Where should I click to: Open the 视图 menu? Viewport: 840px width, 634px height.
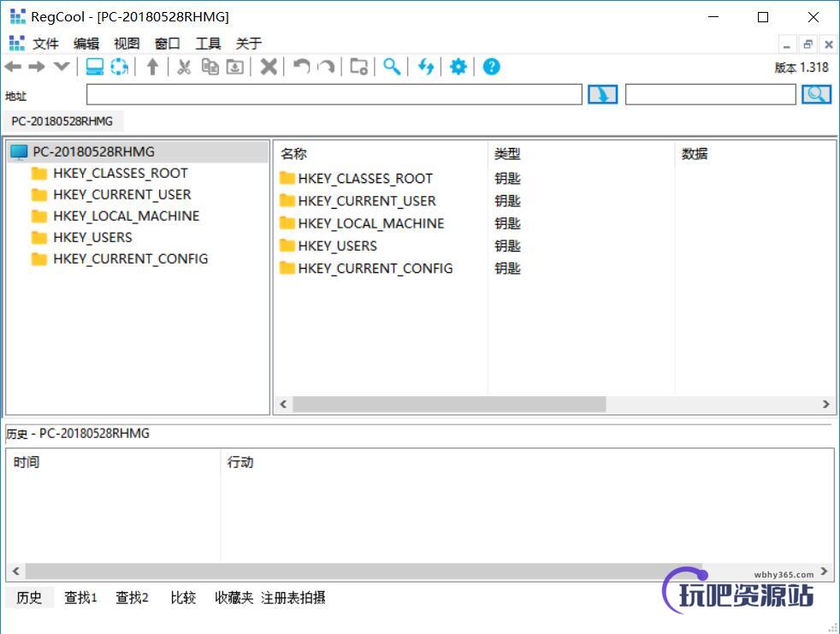[x=127, y=44]
